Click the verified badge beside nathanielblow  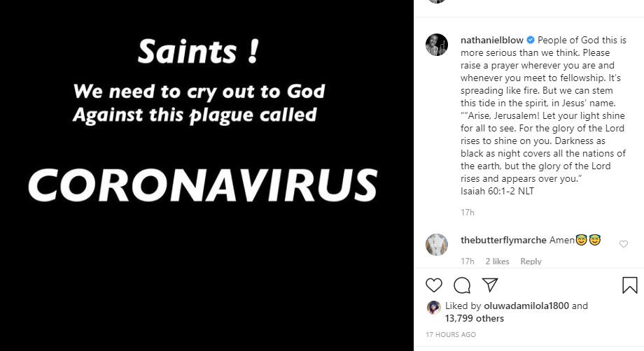point(531,40)
